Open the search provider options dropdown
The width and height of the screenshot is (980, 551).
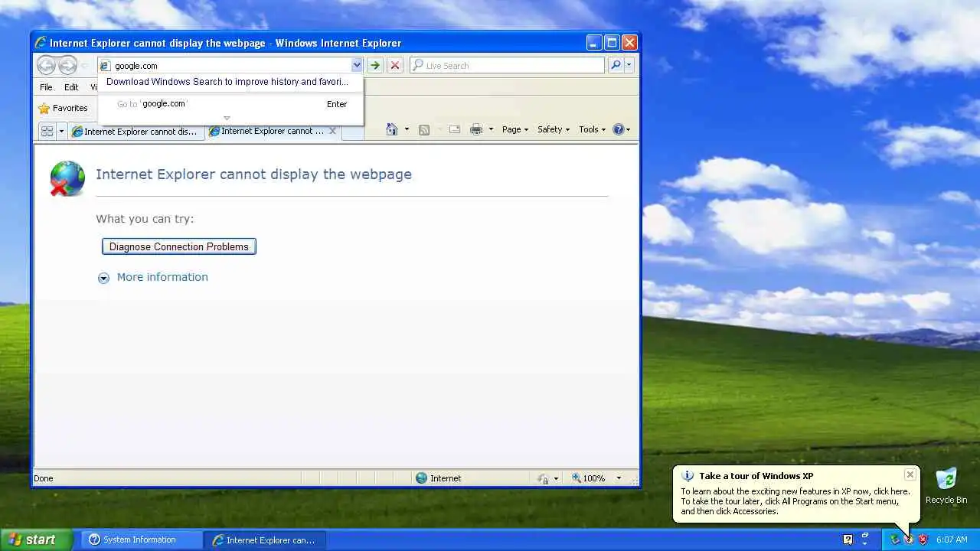point(629,65)
